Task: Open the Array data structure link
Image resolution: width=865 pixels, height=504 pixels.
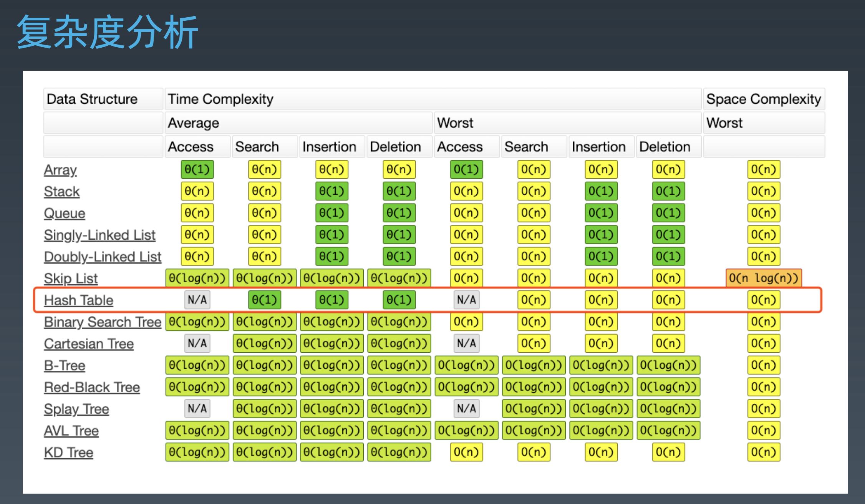Action: (60, 170)
